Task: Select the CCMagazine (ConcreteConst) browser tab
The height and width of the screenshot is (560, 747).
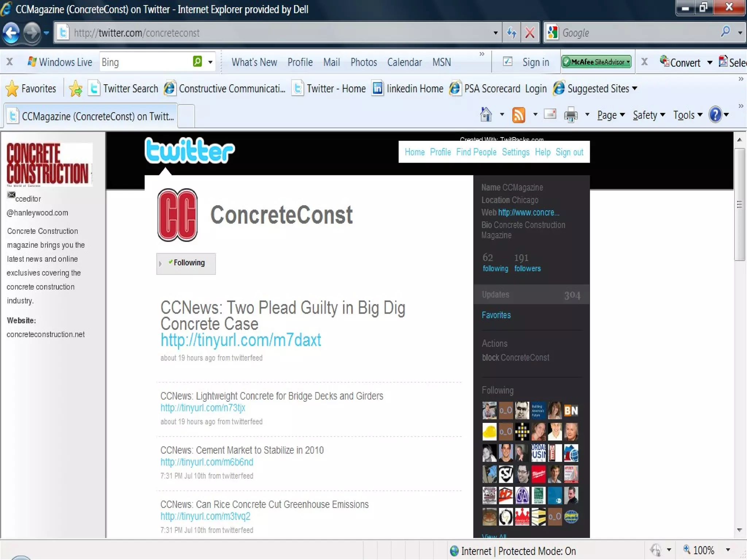Action: [x=91, y=116]
